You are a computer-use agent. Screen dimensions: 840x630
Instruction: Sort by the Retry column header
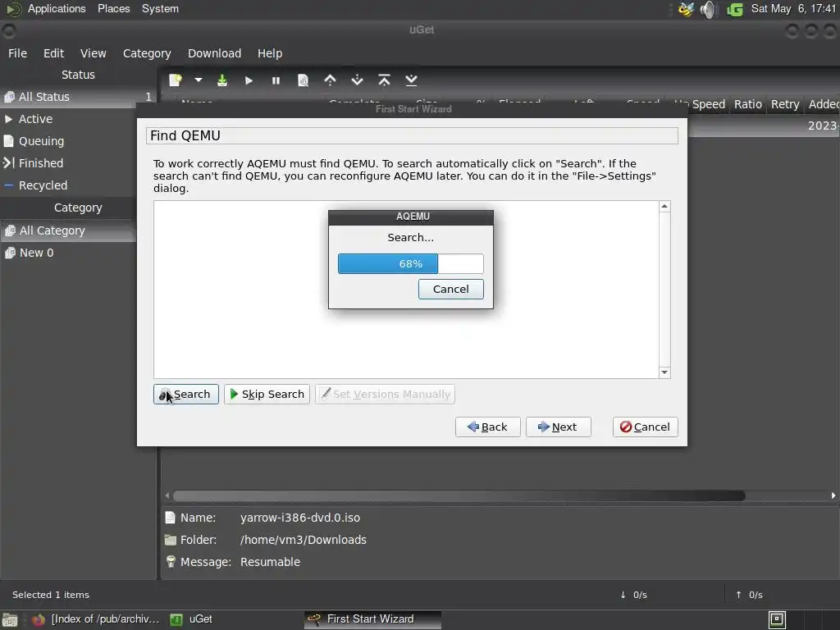pyautogui.click(x=785, y=104)
